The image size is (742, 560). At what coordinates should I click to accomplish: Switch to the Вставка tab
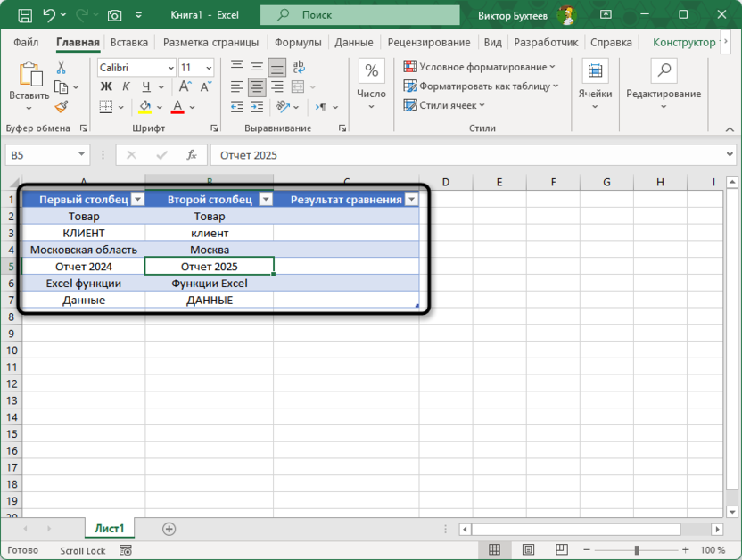[x=129, y=42]
